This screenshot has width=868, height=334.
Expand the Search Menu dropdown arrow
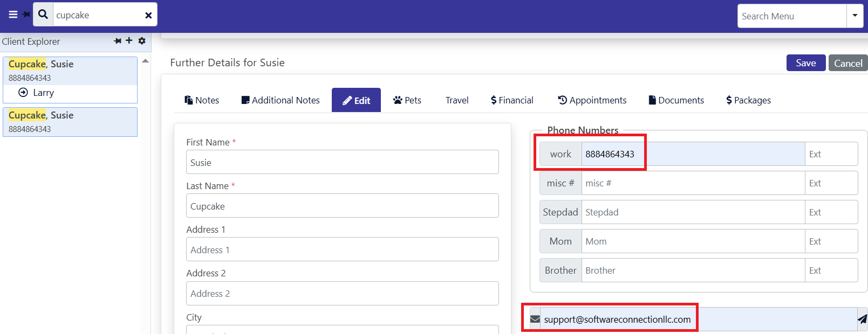coord(855,16)
